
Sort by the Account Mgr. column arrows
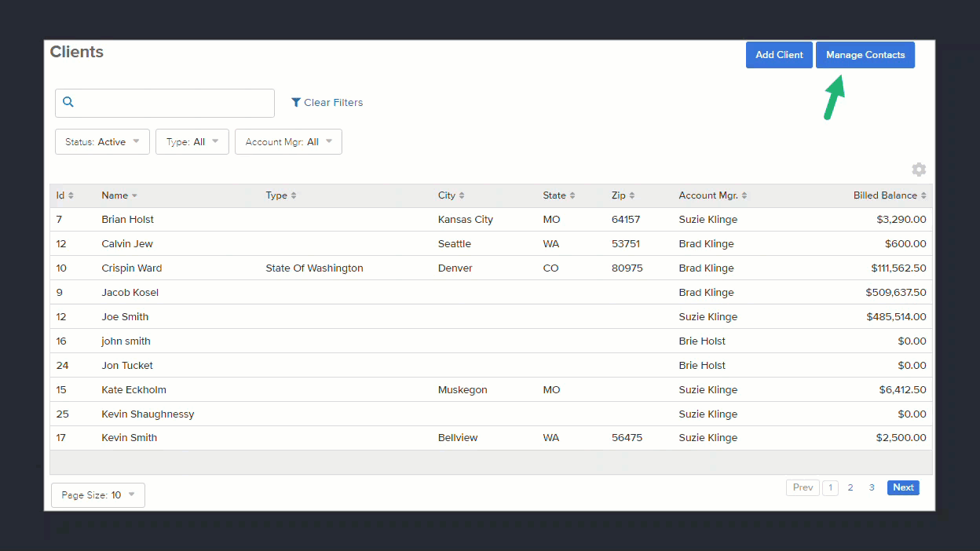coord(744,195)
